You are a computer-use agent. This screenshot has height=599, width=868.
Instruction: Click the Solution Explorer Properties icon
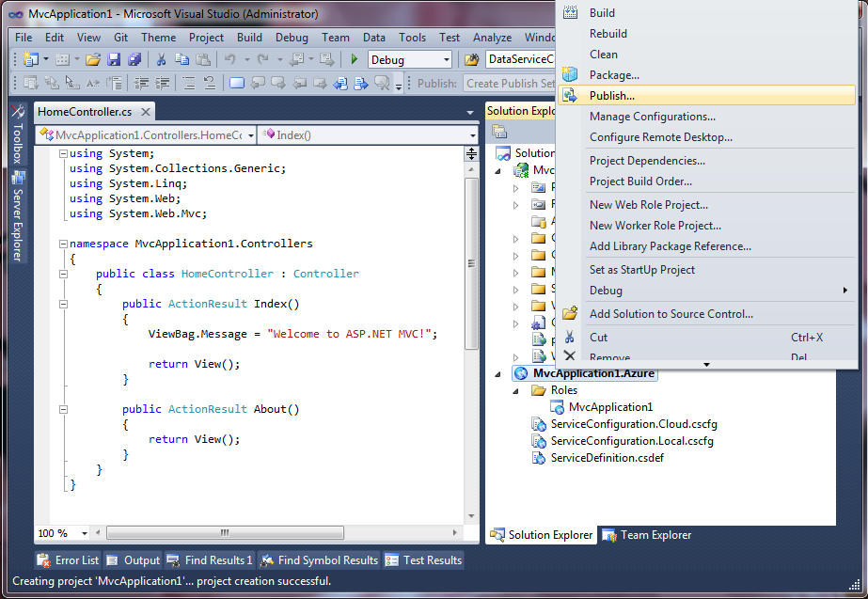tap(499, 132)
